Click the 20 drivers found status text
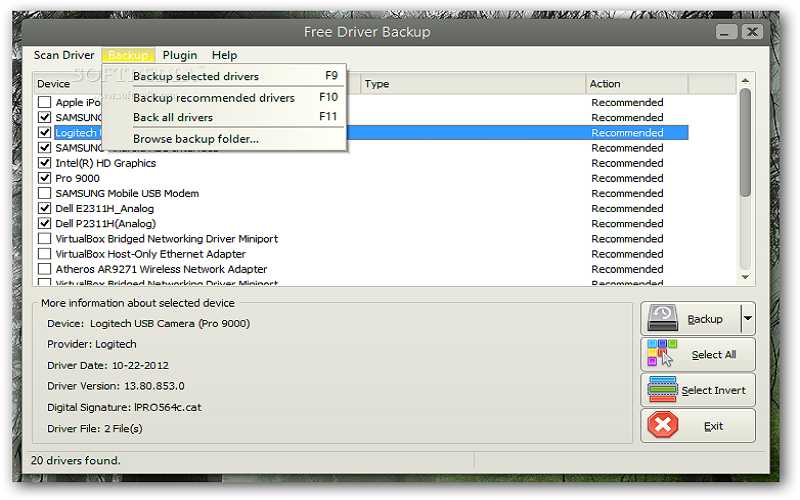The height and width of the screenshot is (500, 800). 76,460
